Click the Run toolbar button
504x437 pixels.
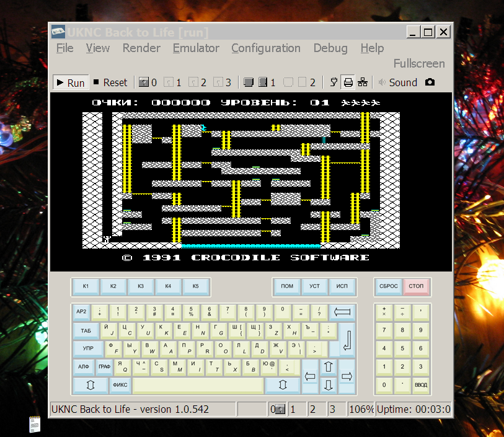[x=71, y=82]
